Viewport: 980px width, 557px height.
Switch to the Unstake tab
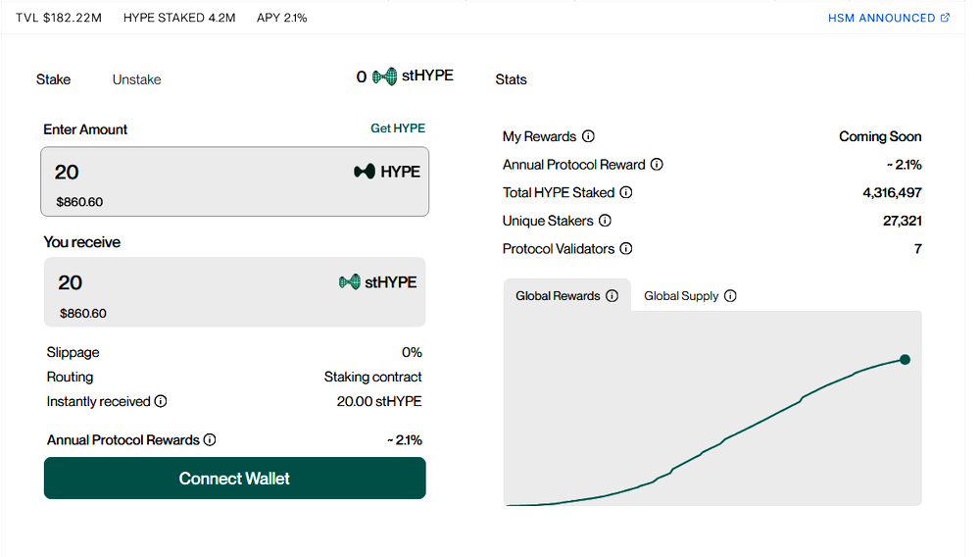pos(136,79)
